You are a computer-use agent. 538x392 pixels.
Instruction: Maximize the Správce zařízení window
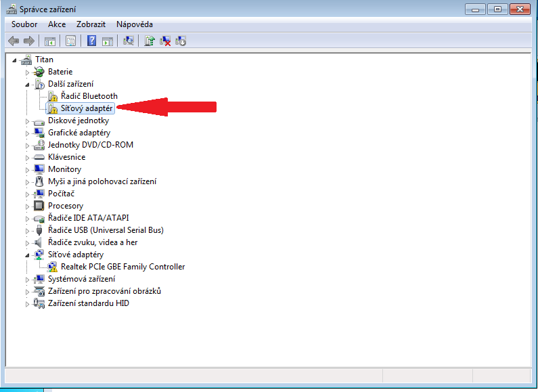[x=497, y=9]
